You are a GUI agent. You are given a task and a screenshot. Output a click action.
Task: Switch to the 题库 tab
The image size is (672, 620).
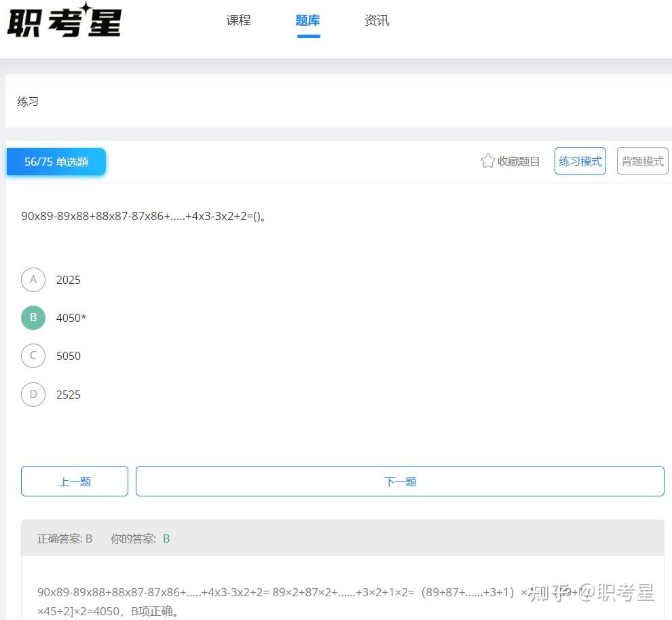click(x=308, y=20)
